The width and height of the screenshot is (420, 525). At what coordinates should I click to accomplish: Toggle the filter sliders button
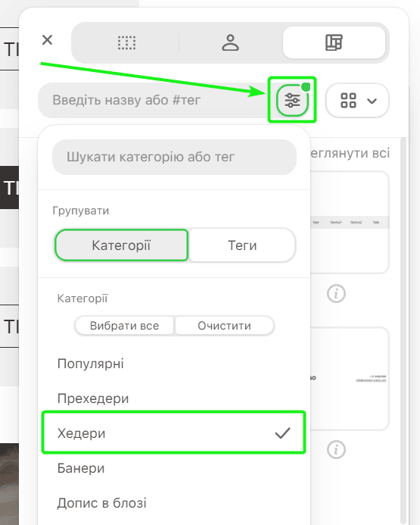[292, 100]
